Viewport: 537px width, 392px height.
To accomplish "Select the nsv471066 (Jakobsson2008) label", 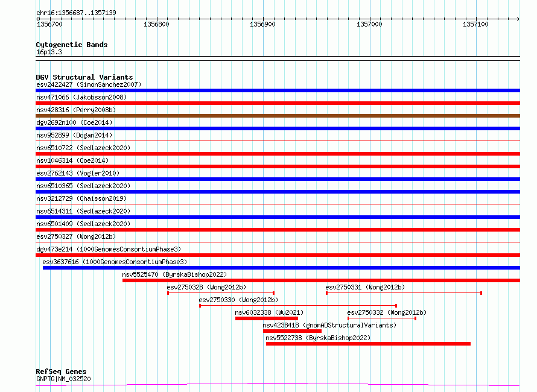I will coord(81,97).
